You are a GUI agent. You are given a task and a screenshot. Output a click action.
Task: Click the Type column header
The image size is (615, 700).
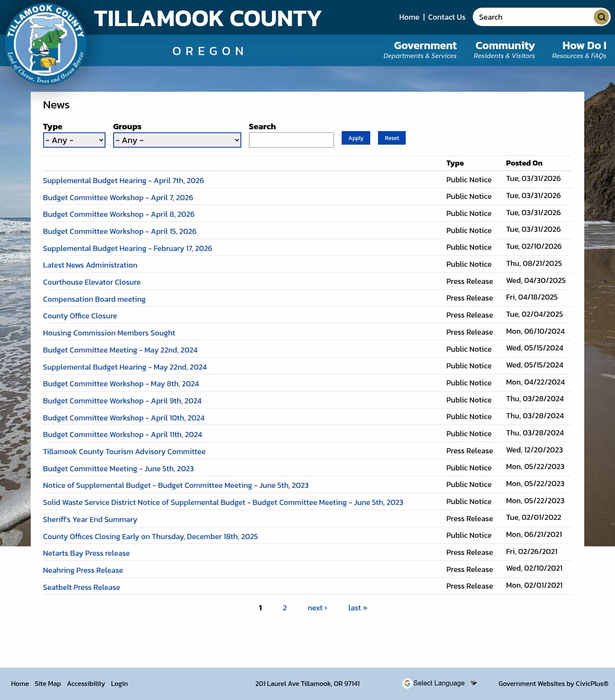point(455,163)
